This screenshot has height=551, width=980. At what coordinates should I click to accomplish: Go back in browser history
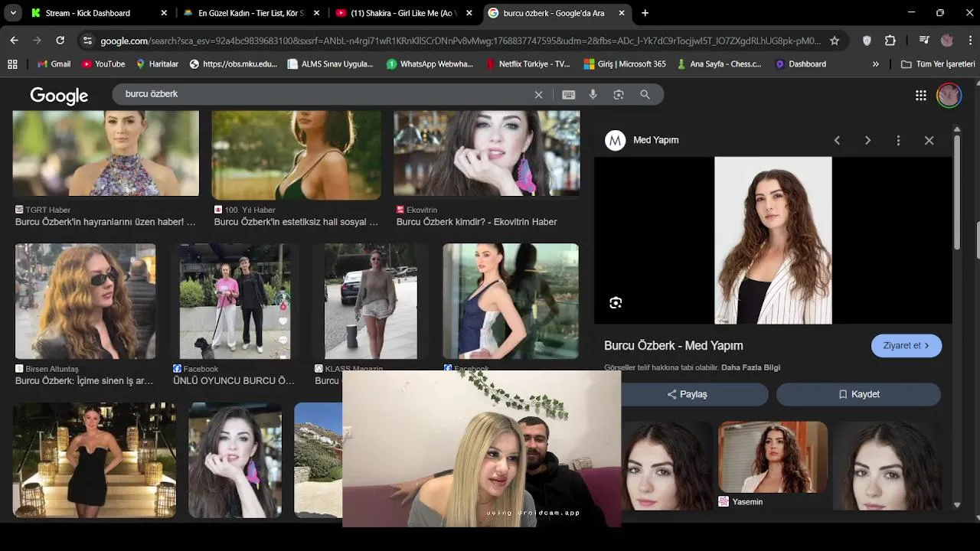pos(14,41)
